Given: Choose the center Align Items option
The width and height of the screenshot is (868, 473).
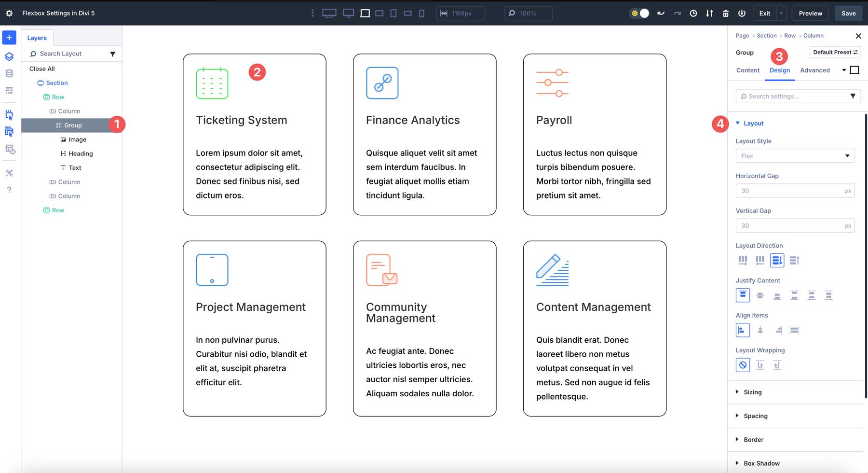Looking at the screenshot, I should coord(760,330).
